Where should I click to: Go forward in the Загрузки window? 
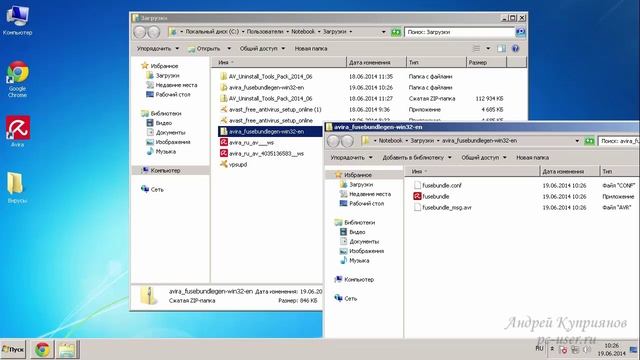pos(153,32)
